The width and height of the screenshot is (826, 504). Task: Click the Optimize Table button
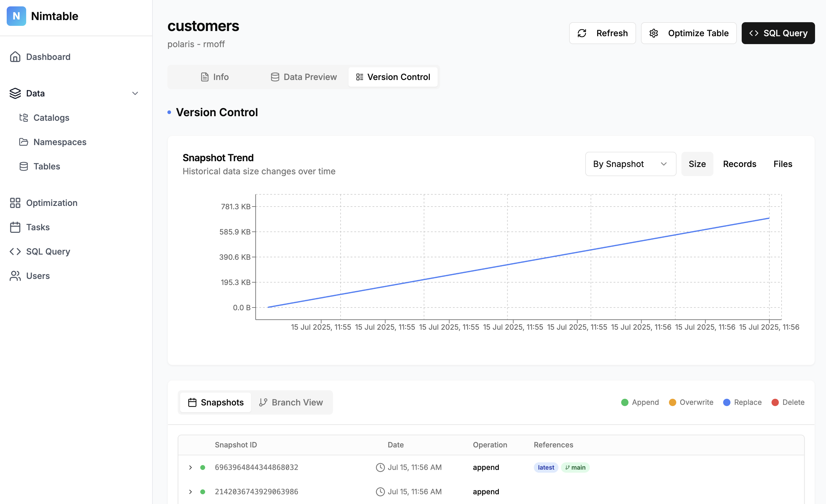(688, 33)
